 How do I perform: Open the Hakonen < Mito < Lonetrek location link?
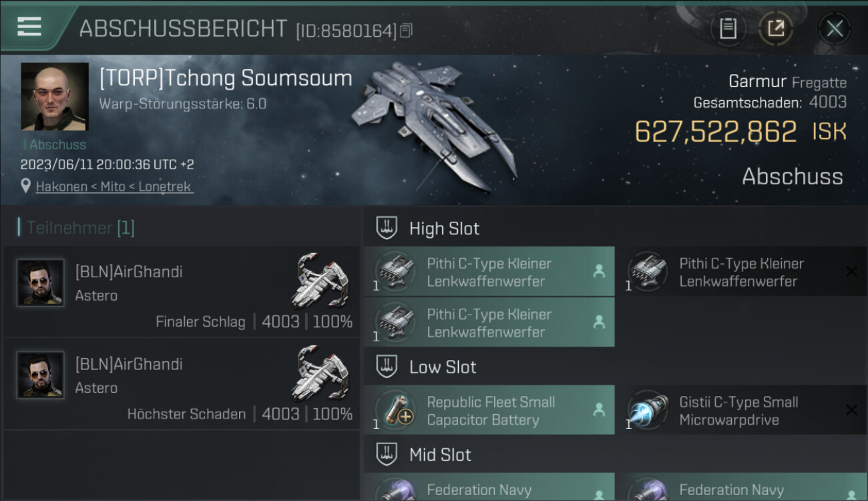point(114,187)
